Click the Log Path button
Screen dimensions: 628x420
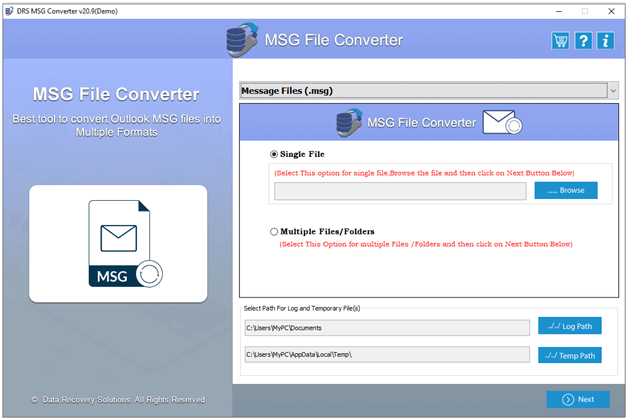click(570, 326)
